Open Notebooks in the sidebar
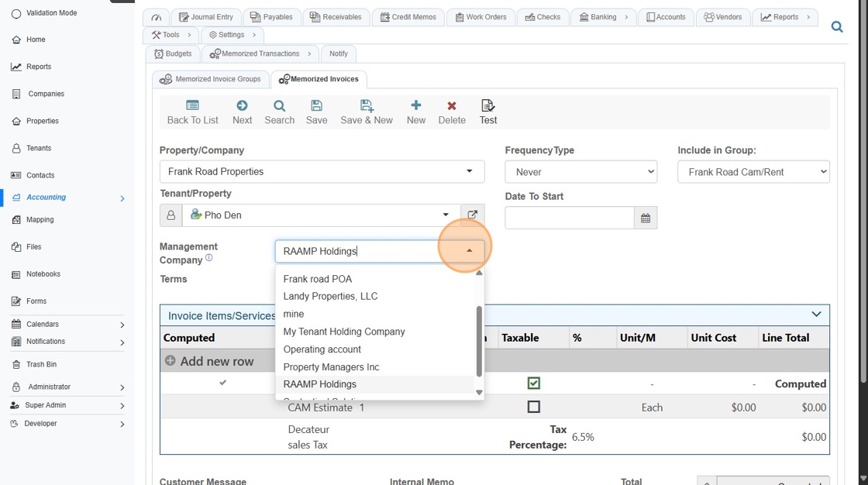The width and height of the screenshot is (868, 485). click(43, 274)
